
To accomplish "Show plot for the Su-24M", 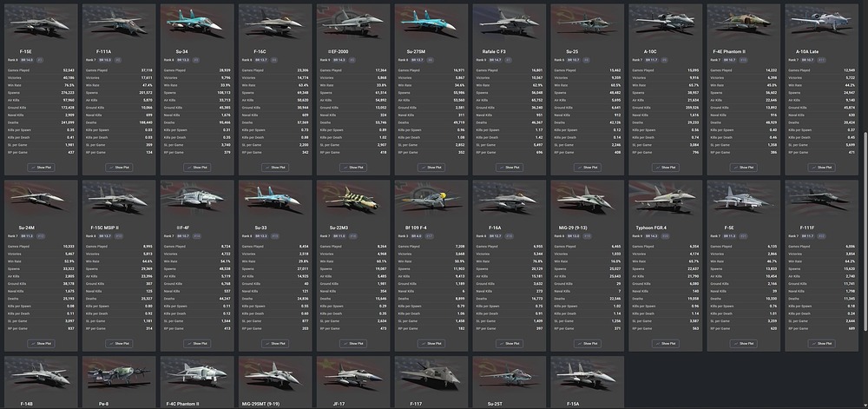I will (41, 344).
